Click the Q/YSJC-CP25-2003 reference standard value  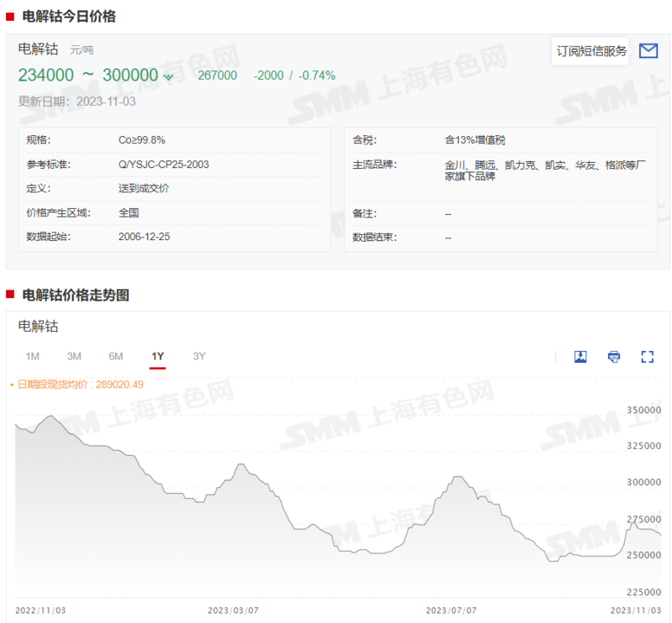164,165
